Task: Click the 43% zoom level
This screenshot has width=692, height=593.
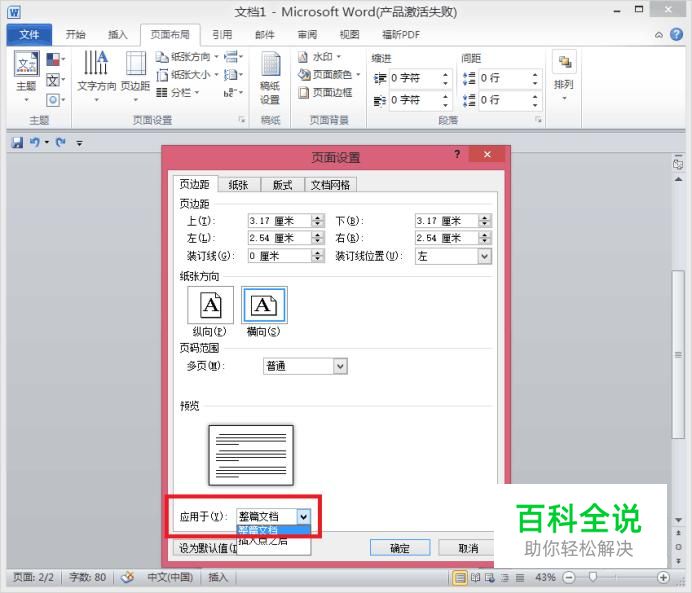Action: pos(545,577)
